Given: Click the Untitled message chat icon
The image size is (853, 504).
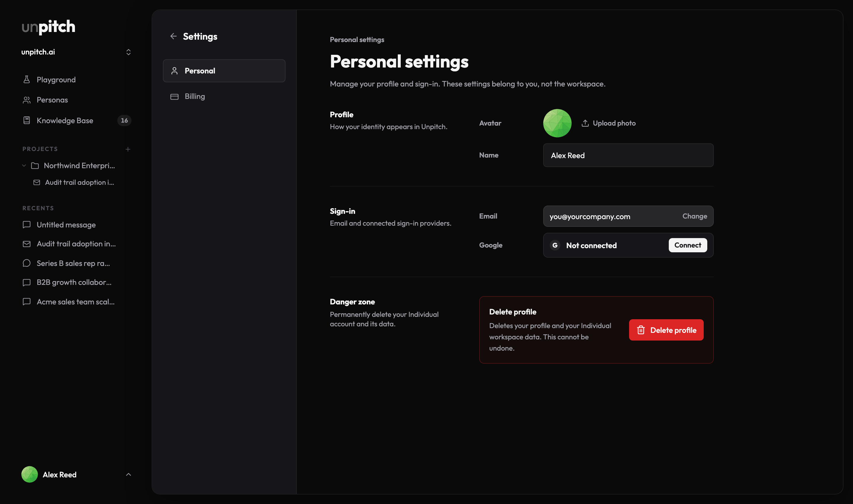Looking at the screenshot, I should point(26,225).
